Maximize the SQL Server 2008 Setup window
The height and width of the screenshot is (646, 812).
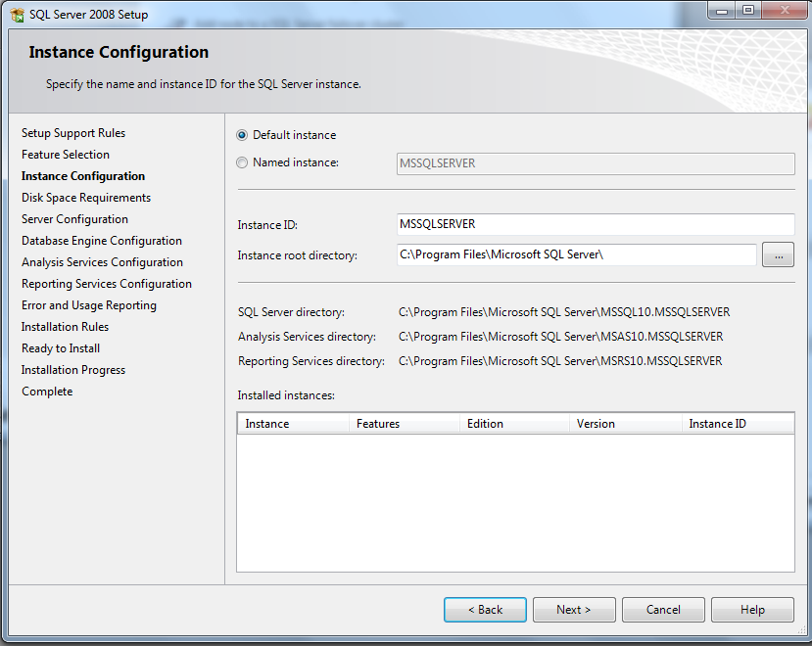748,11
